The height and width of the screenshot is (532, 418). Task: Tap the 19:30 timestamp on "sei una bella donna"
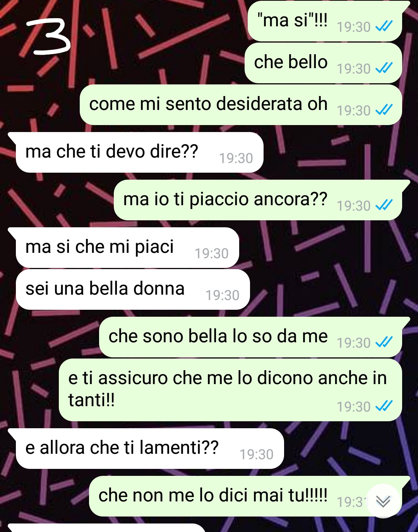pyautogui.click(x=223, y=295)
